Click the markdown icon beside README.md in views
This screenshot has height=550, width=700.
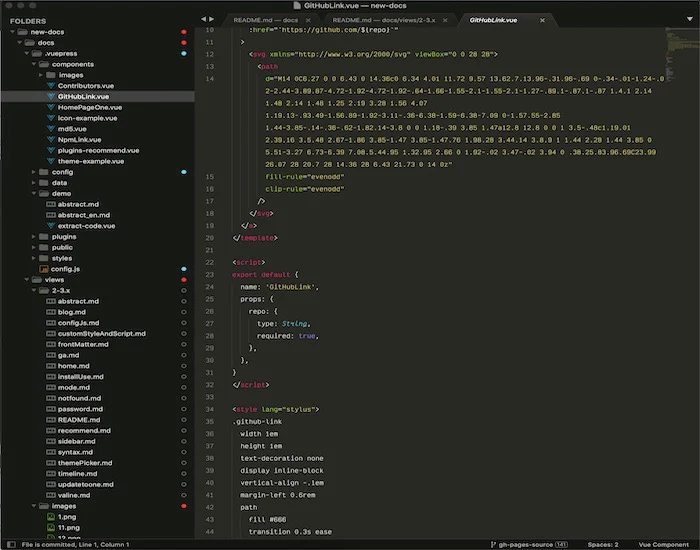[x=51, y=420]
